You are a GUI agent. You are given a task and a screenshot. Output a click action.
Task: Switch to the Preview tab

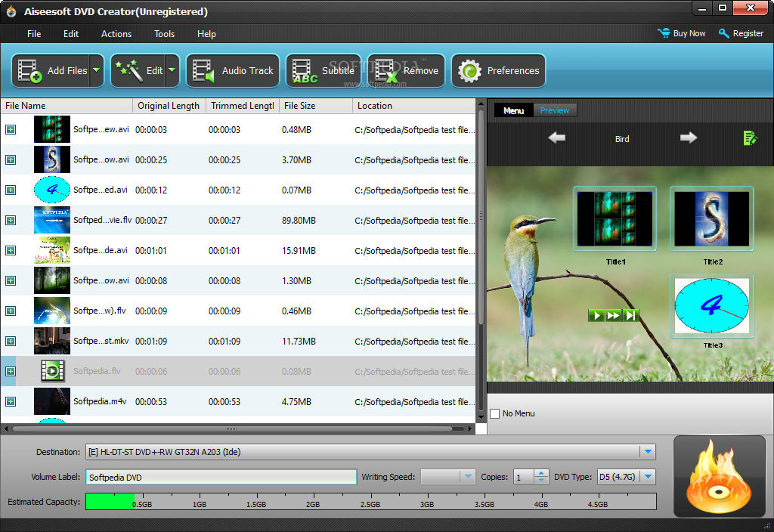coord(555,110)
